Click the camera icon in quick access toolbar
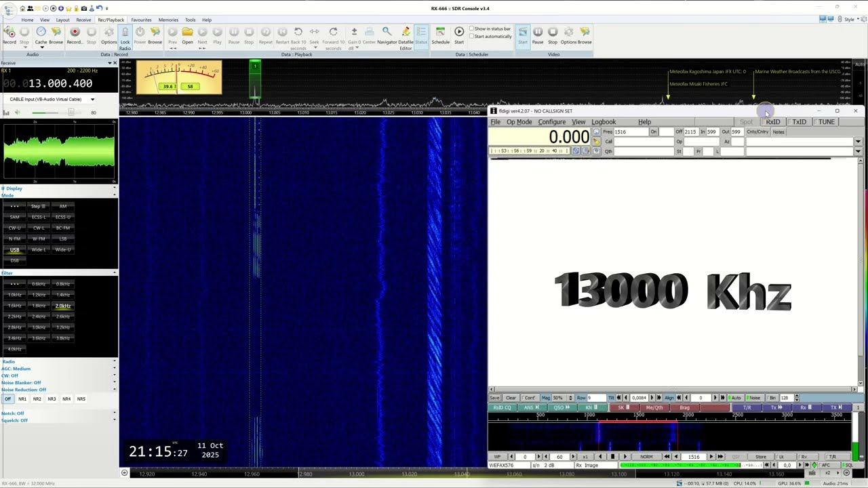This screenshot has height=488, width=868. click(84, 9)
